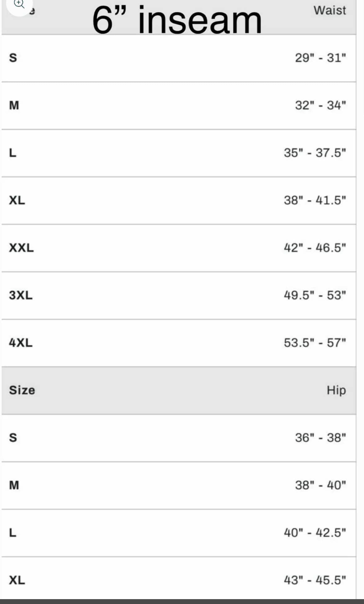
Task: Select the 49.5" - 53" waist range
Action: pos(315,295)
